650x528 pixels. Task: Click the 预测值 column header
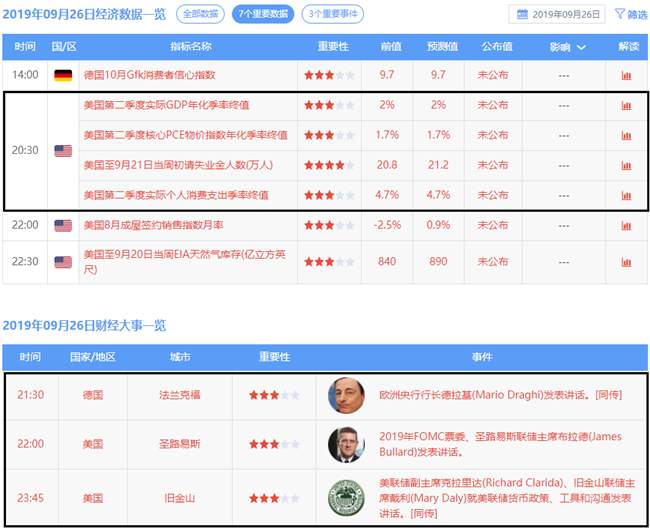point(442,46)
